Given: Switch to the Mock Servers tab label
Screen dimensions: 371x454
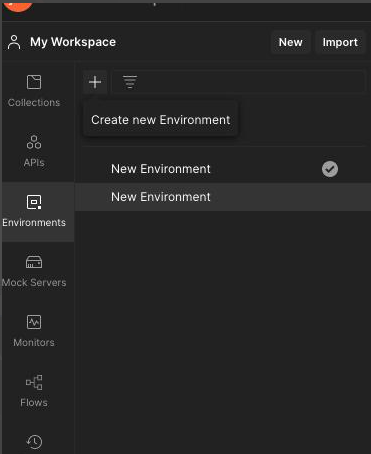Looking at the screenshot, I should pyautogui.click(x=34, y=282).
